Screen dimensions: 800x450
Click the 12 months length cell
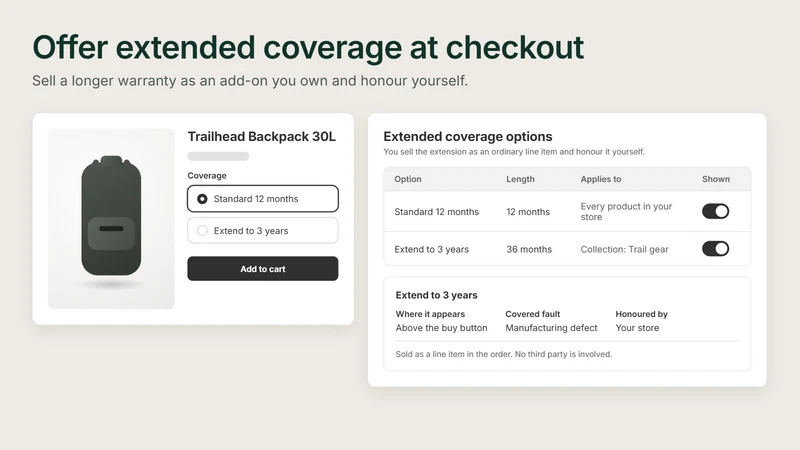tap(528, 212)
